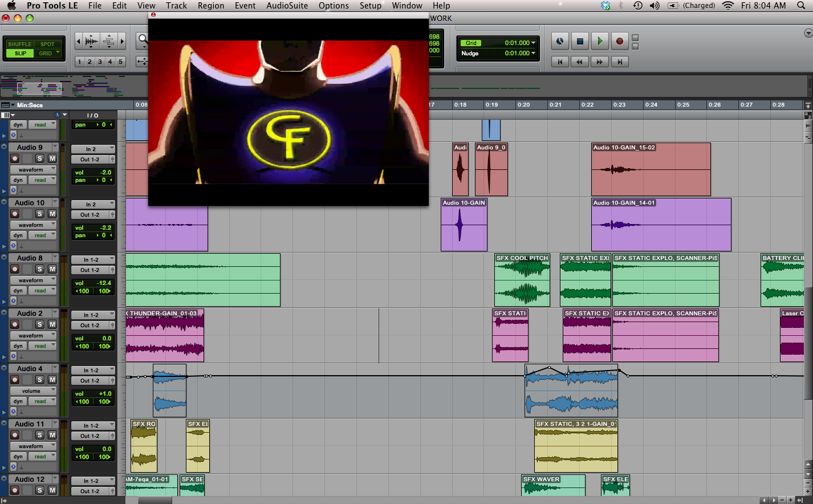The height and width of the screenshot is (504, 813).
Task: Click the red Record transport button
Action: (x=620, y=41)
